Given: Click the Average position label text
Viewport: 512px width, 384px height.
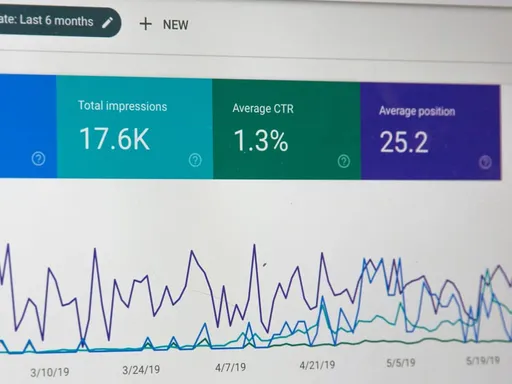Looking at the screenshot, I should coord(417,111).
